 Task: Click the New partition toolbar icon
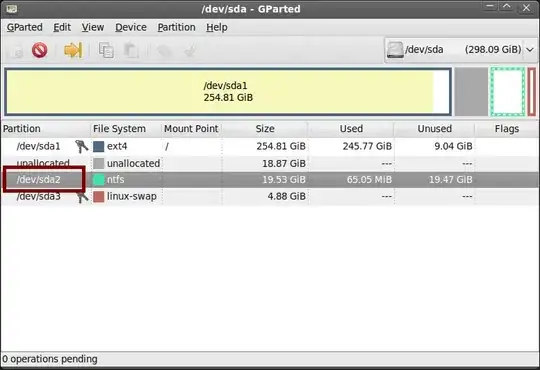[16, 51]
